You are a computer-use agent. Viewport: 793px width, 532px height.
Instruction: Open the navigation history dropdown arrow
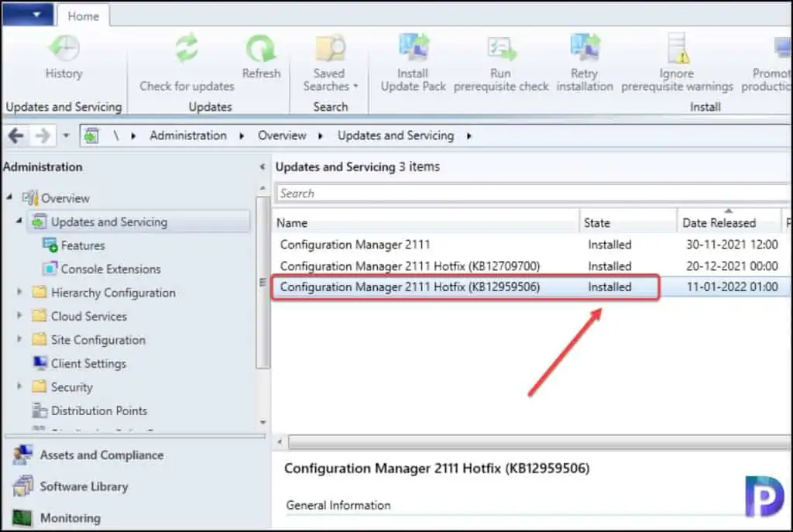[x=66, y=136]
